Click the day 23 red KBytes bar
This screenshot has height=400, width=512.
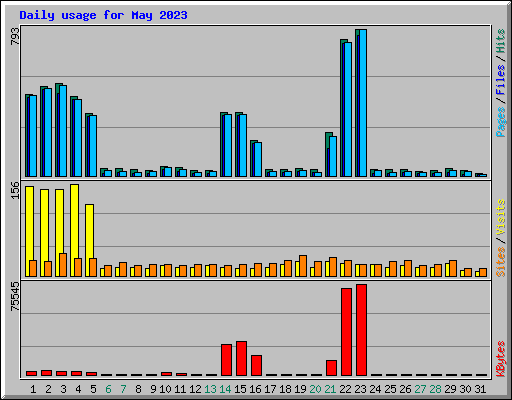pyautogui.click(x=361, y=330)
